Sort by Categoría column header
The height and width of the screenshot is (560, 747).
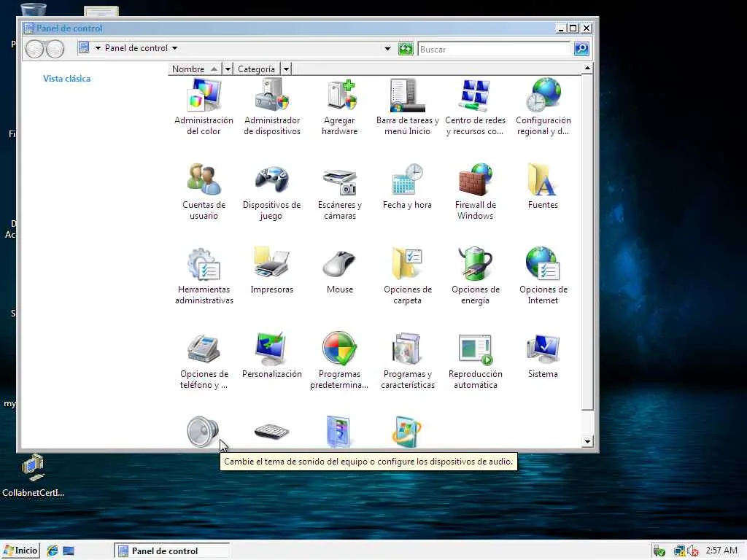pos(258,69)
